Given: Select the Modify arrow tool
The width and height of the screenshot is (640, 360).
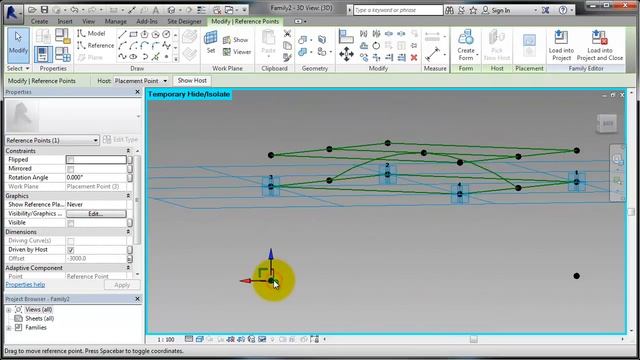Looking at the screenshot, I should click(x=18, y=44).
